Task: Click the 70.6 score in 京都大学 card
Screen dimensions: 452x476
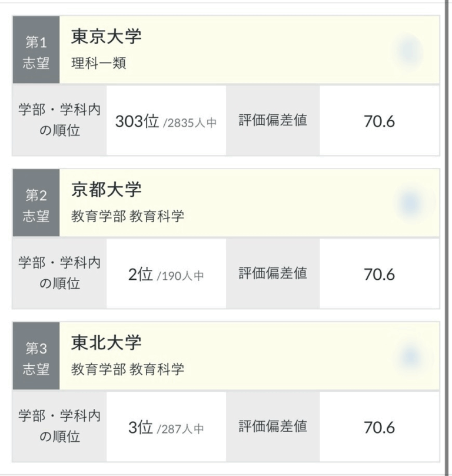Action: [x=379, y=275]
